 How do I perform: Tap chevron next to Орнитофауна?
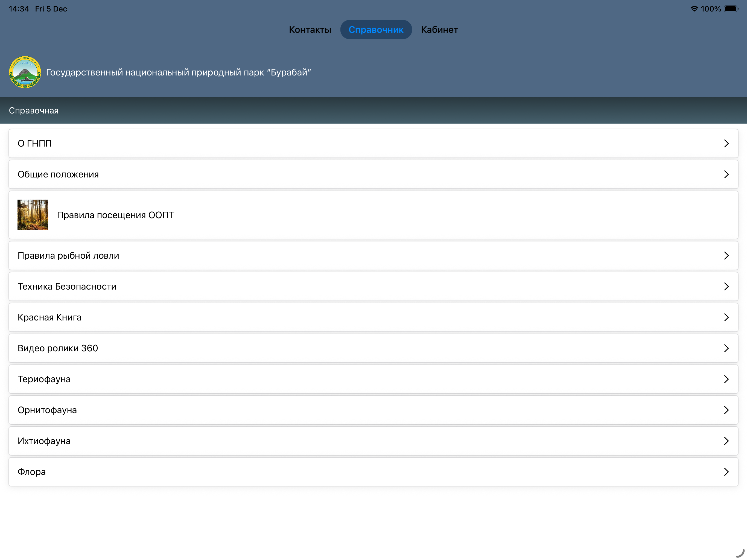[726, 410]
